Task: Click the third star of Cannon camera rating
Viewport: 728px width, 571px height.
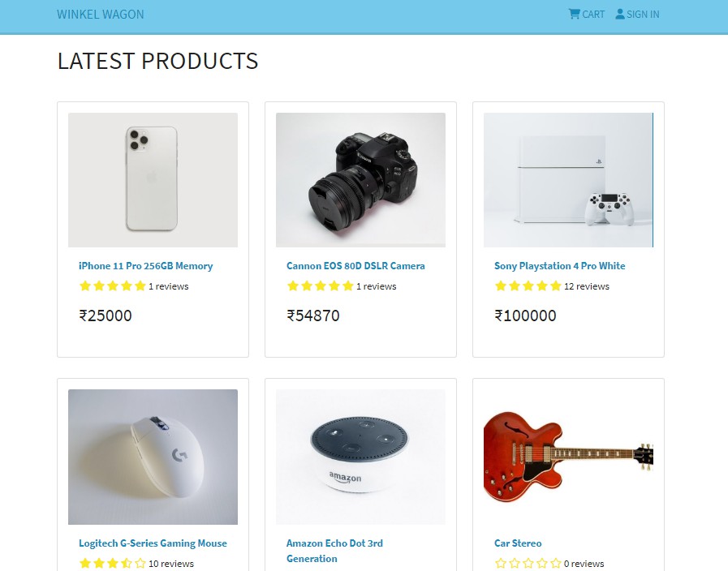Action: click(x=321, y=285)
